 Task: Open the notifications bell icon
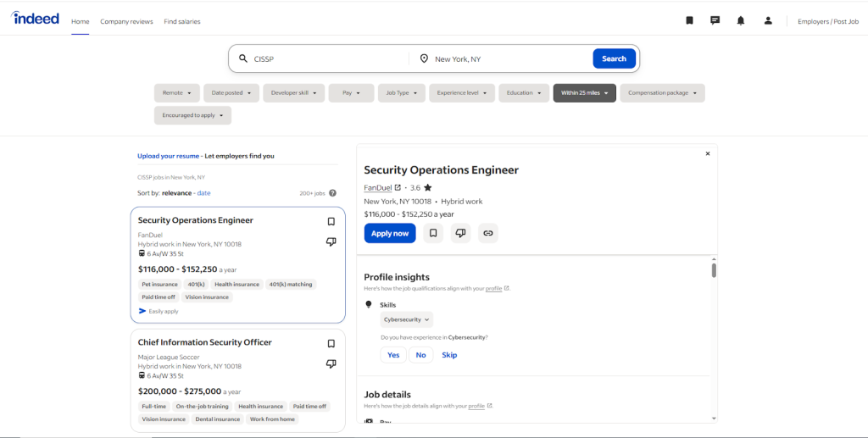741,20
